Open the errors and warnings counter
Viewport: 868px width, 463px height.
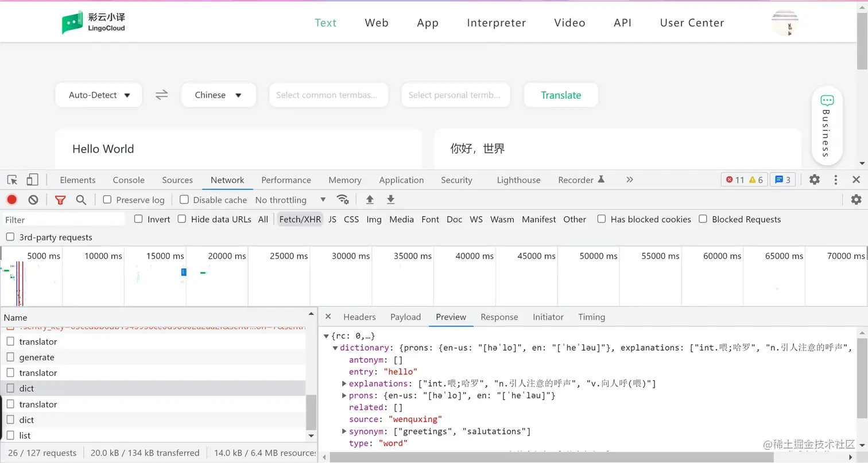pos(744,180)
